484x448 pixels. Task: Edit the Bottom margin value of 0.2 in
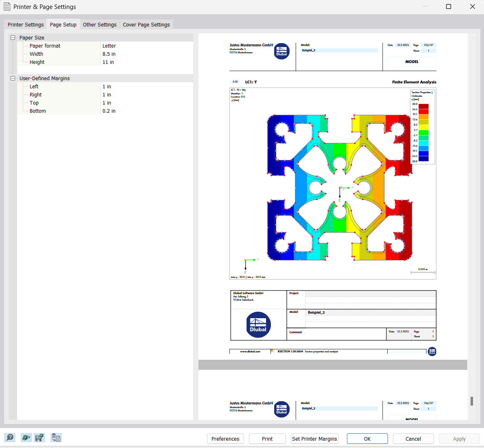tap(142, 111)
